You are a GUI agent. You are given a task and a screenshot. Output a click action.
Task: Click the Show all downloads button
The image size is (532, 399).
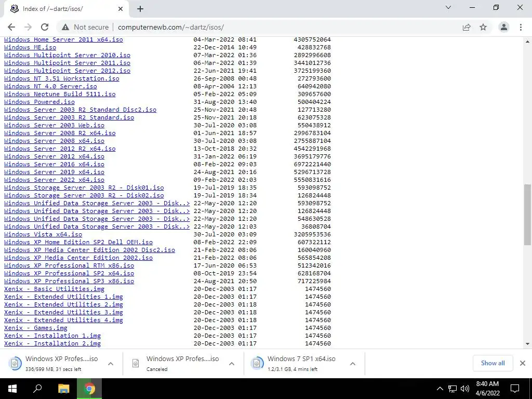click(493, 363)
